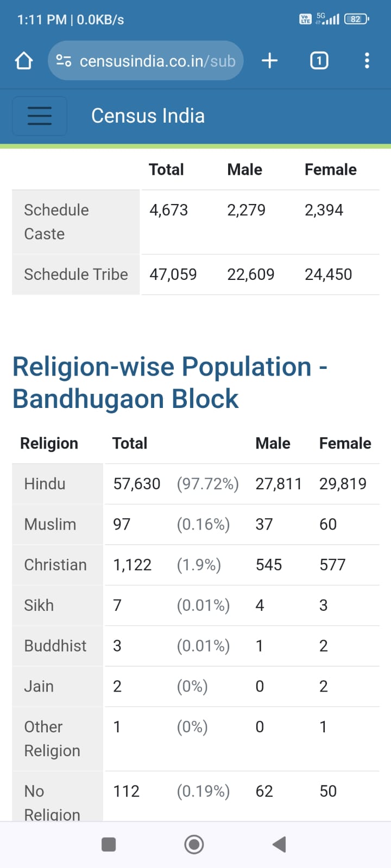
Task: Tap the Female column header in religion table
Action: pos(345,444)
